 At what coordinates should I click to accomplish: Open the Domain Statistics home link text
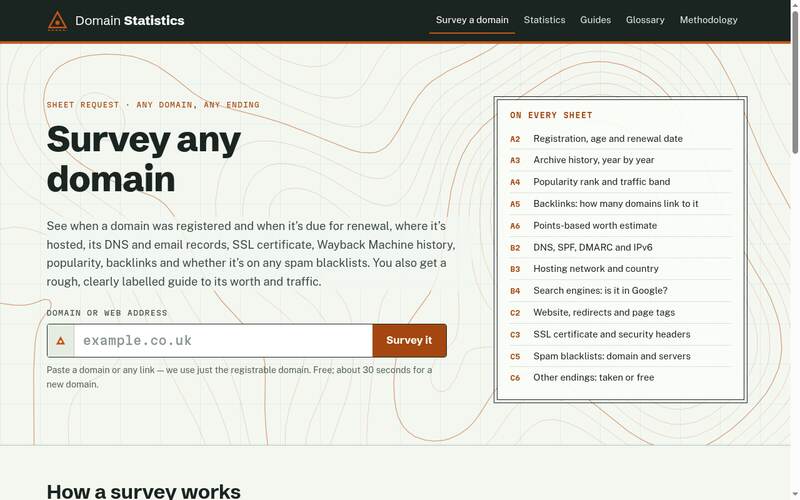130,20
